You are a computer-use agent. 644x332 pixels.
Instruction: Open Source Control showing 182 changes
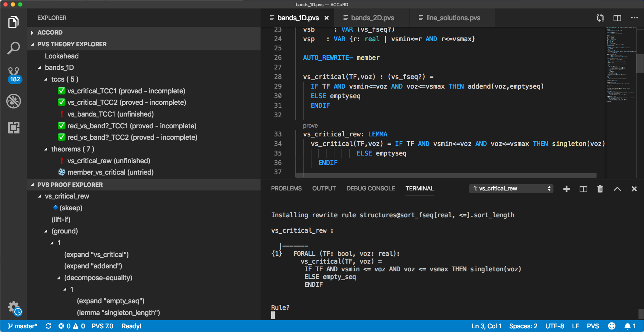(14, 73)
